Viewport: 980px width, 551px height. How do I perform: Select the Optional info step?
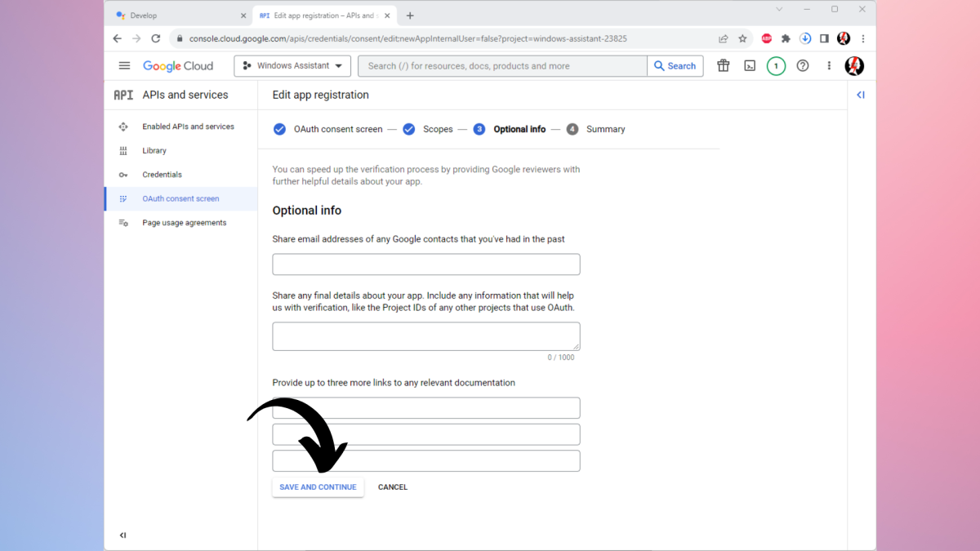tap(509, 129)
